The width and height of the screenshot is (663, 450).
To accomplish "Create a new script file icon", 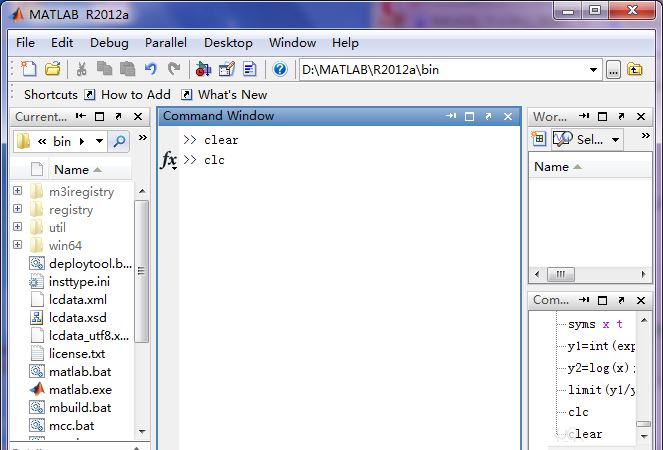I will [x=29, y=69].
